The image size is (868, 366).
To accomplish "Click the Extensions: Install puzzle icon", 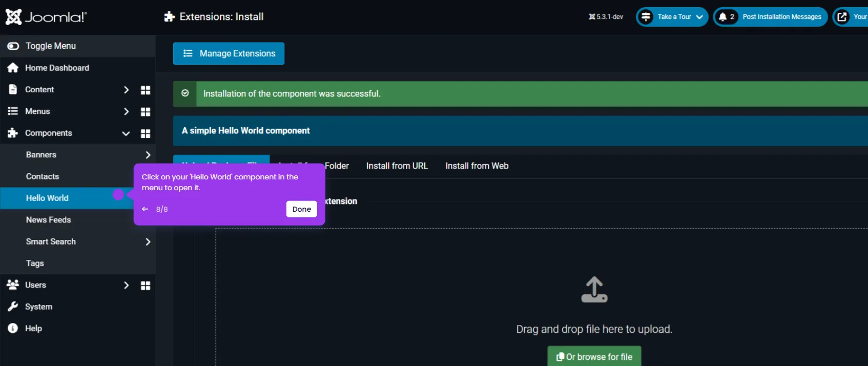I will 169,17.
